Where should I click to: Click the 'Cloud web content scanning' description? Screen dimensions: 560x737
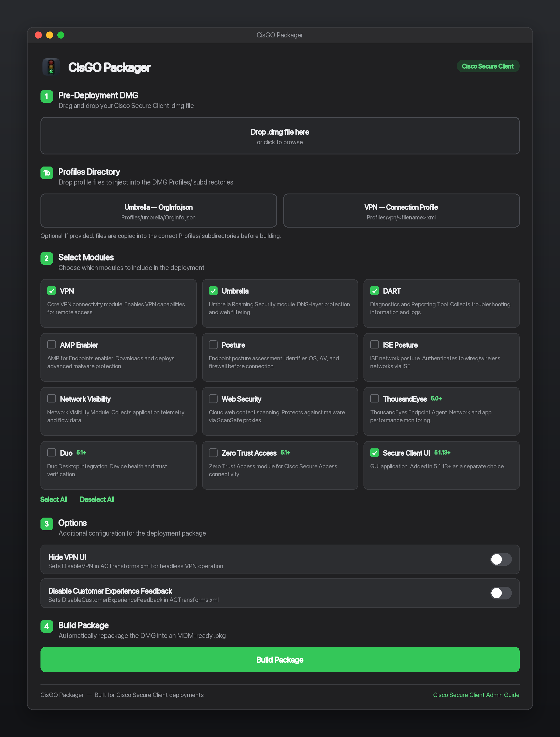(x=277, y=416)
